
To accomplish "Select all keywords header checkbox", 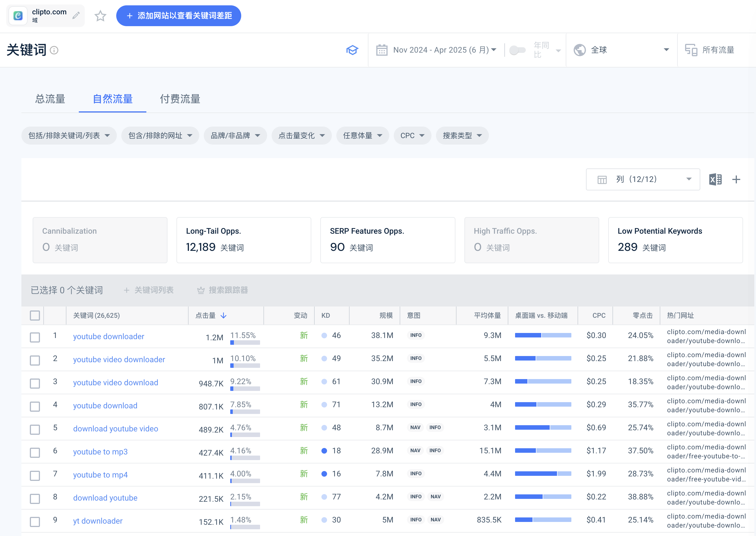I will 35,316.
